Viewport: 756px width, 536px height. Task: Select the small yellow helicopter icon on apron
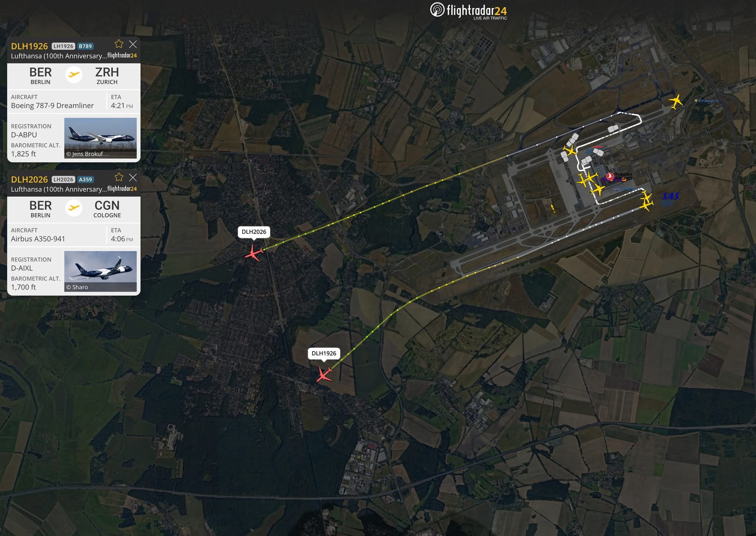coord(553,209)
